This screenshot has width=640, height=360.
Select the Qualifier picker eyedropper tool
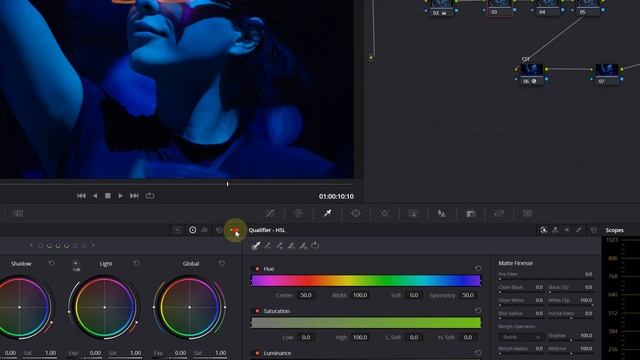coord(256,245)
